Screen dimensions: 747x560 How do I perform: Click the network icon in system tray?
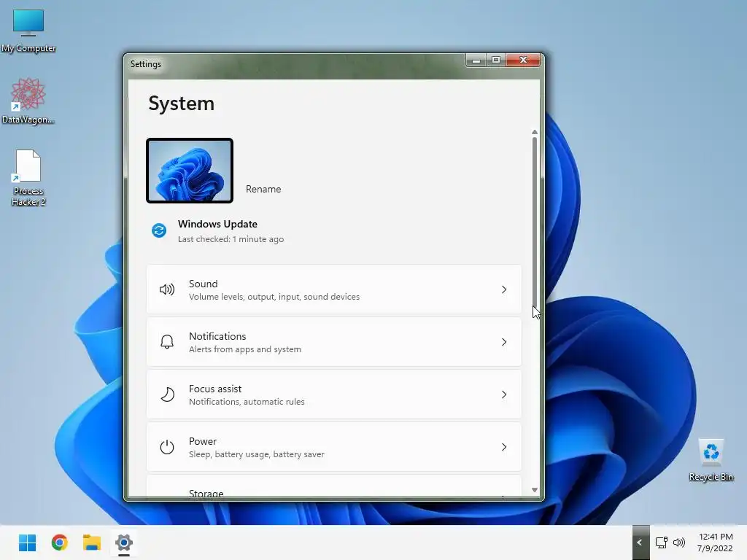point(661,542)
